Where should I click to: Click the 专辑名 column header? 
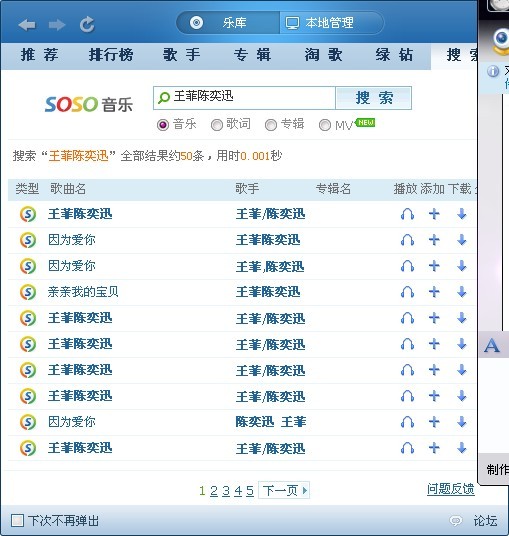click(x=333, y=188)
